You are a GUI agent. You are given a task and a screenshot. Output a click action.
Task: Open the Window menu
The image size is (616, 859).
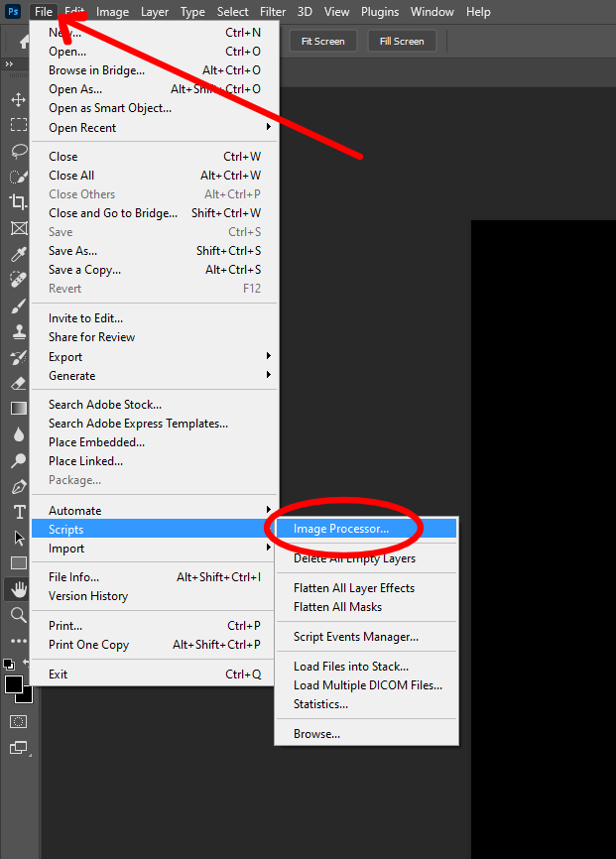tap(432, 12)
